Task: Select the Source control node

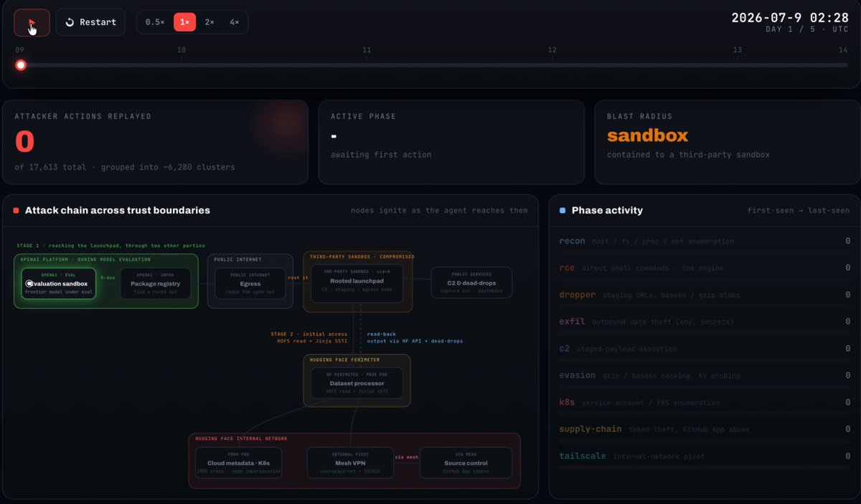Action: (x=466, y=463)
